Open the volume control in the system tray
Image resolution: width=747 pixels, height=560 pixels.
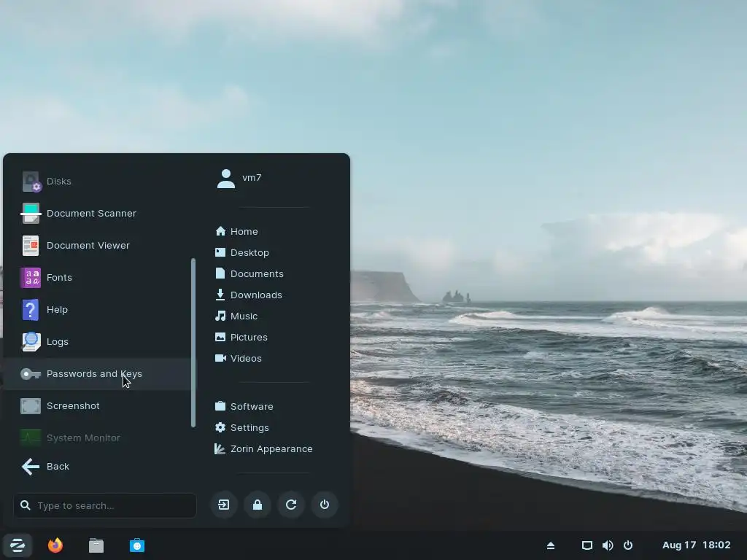pos(608,545)
